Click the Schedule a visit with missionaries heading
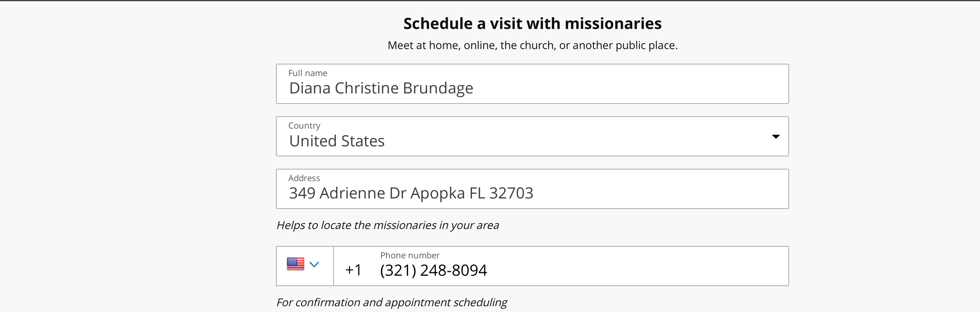The height and width of the screenshot is (312, 980). coord(532,24)
